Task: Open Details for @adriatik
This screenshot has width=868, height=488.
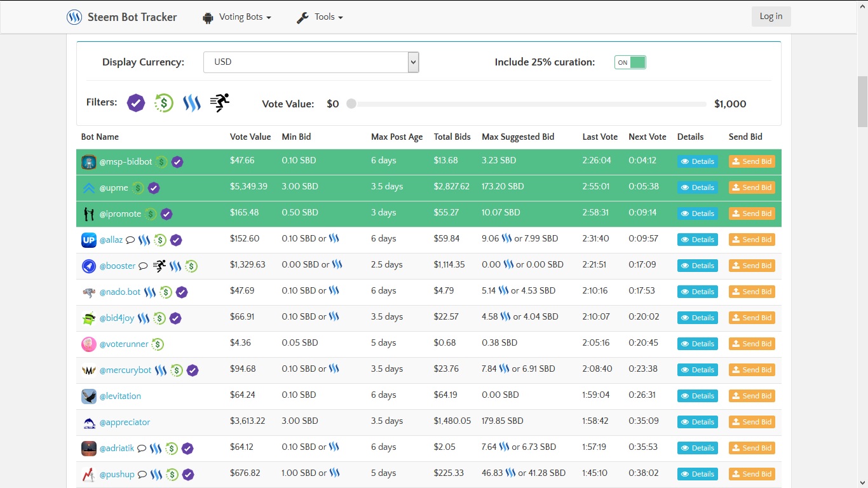Action: (698, 448)
